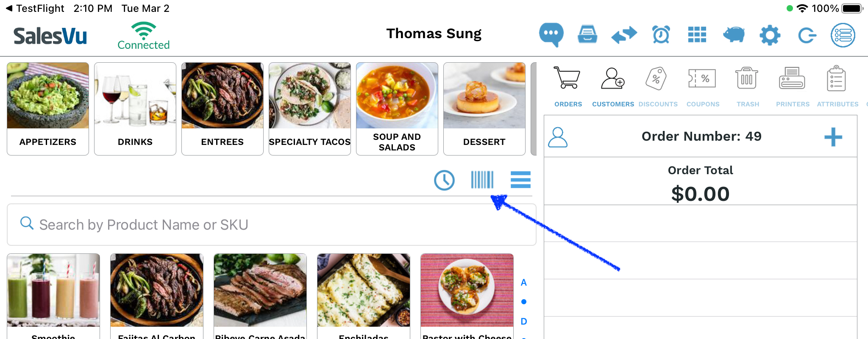
Task: Jump to letter D in index
Action: pyautogui.click(x=524, y=321)
